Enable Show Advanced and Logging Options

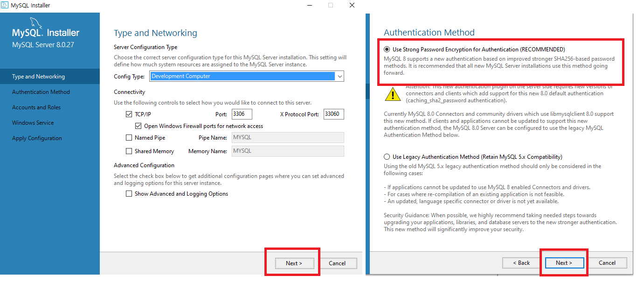pos(129,194)
